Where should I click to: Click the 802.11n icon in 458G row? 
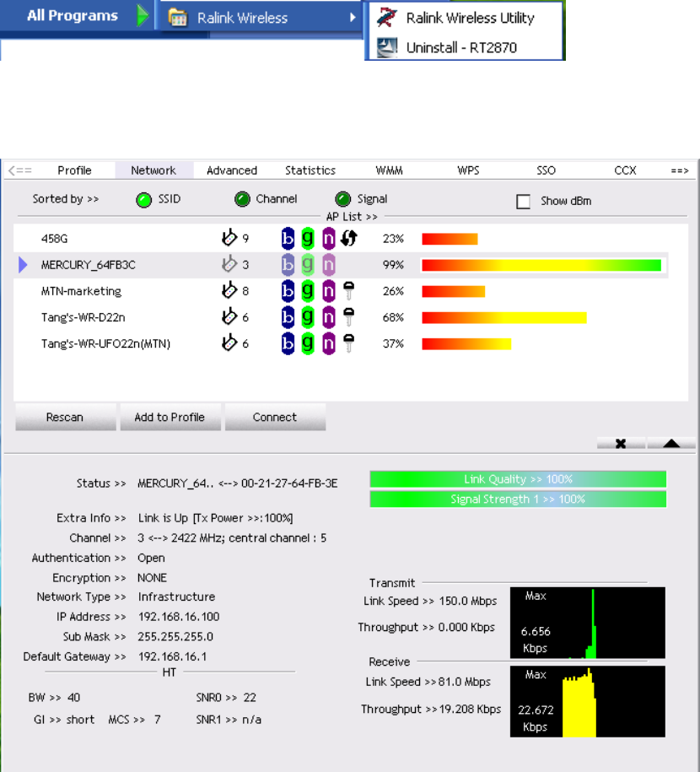328,238
